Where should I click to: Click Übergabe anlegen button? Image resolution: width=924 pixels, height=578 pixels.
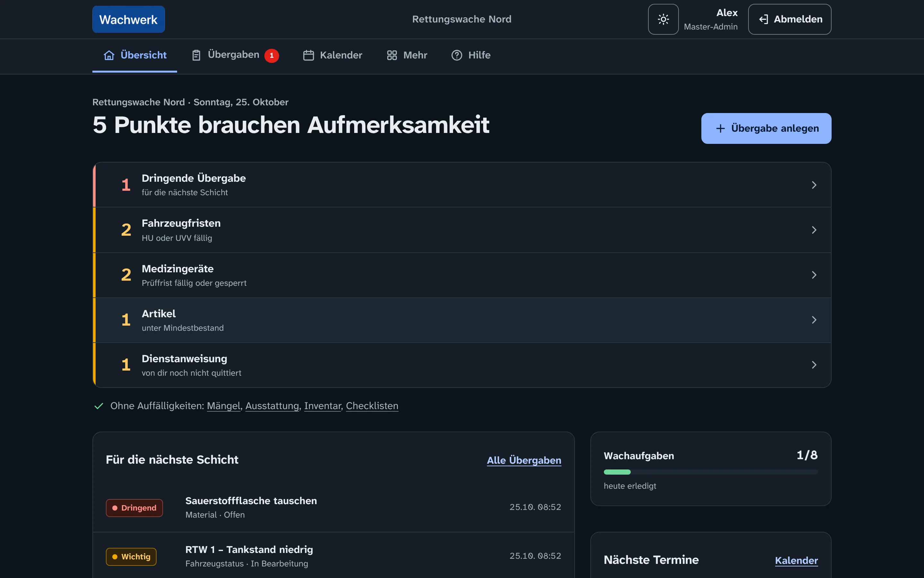(x=766, y=128)
